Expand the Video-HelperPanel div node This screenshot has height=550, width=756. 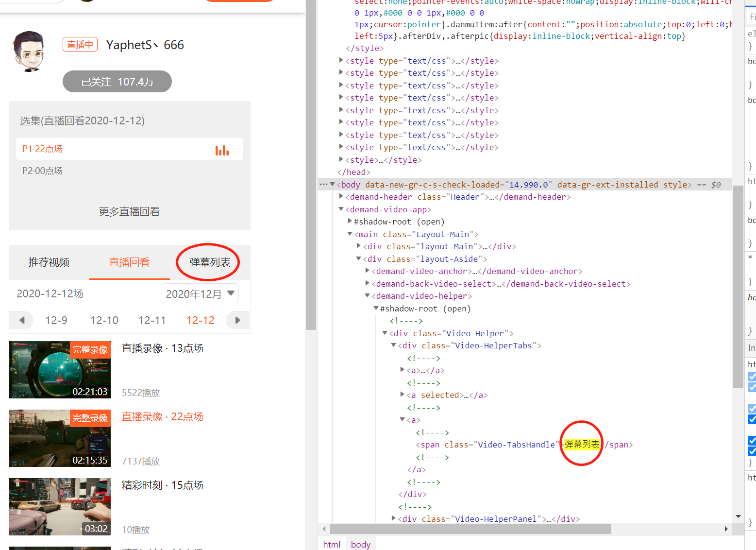pos(393,518)
